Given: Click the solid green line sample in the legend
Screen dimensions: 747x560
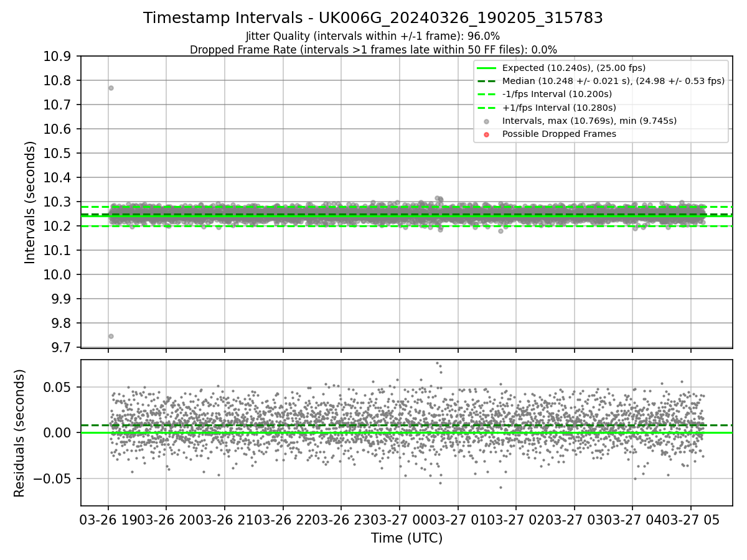Looking at the screenshot, I should tap(487, 68).
